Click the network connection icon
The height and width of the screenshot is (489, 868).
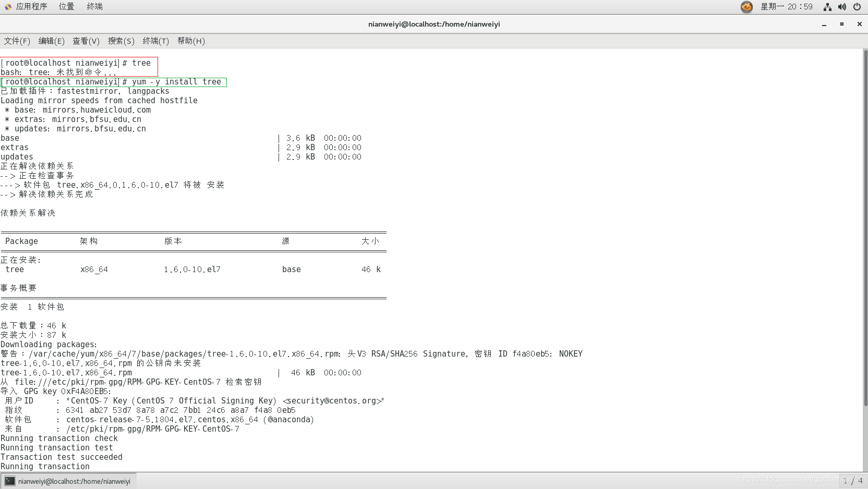click(827, 7)
